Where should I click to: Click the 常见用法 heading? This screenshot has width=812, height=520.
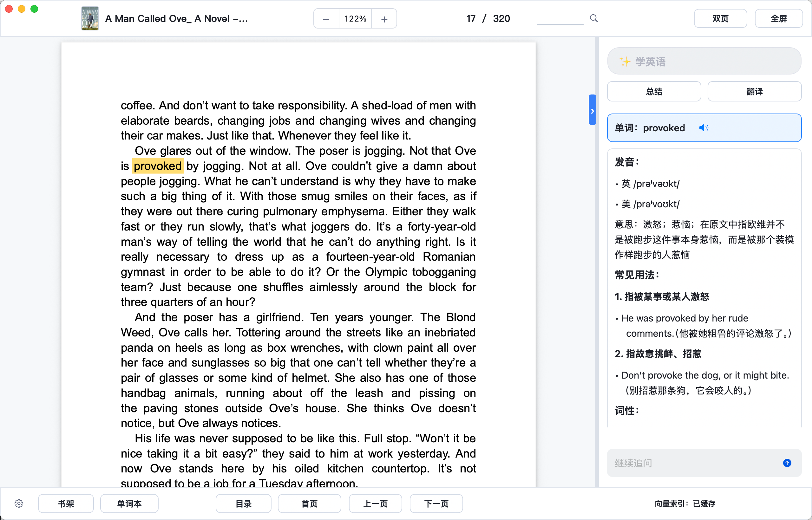[637, 275]
